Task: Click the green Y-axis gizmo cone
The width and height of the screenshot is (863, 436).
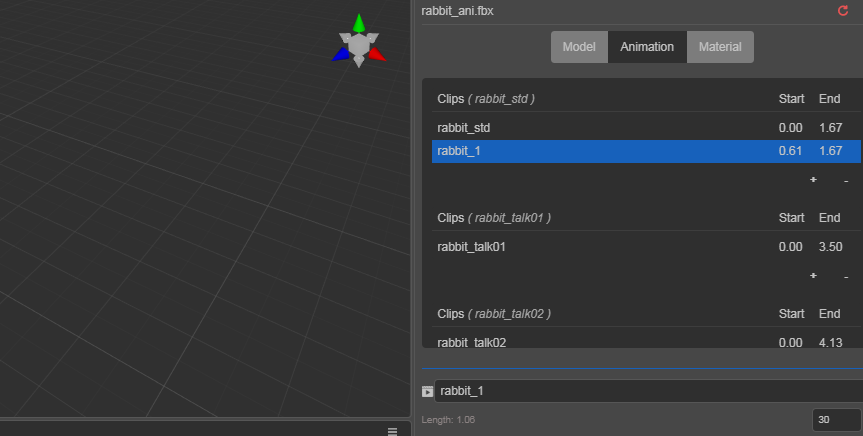Action: (x=359, y=23)
